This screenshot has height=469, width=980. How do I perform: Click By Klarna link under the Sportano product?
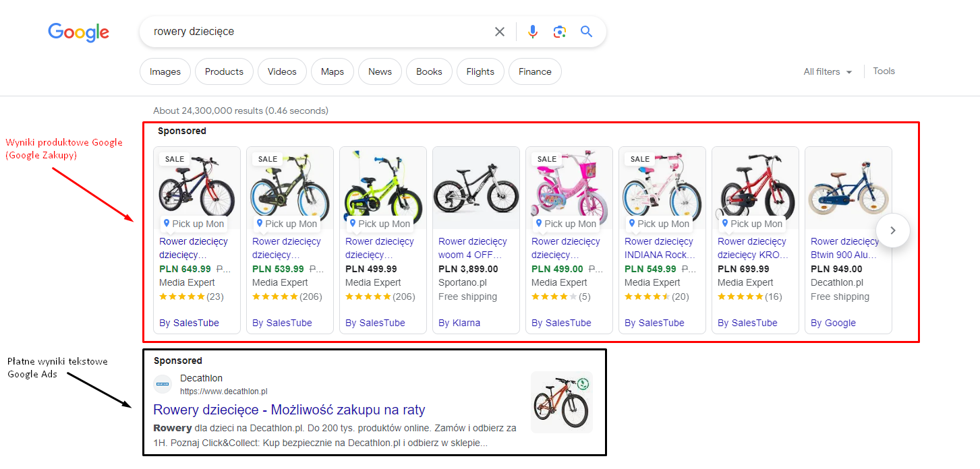pyautogui.click(x=459, y=323)
